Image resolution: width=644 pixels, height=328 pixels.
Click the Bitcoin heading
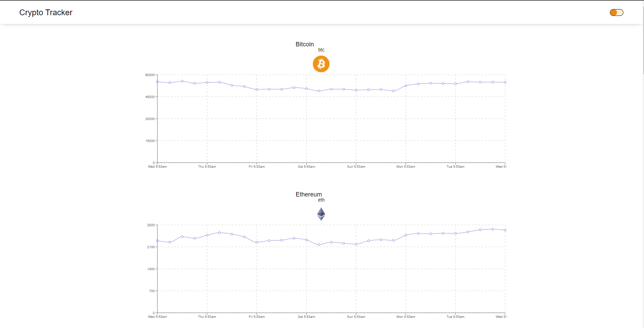(x=305, y=44)
